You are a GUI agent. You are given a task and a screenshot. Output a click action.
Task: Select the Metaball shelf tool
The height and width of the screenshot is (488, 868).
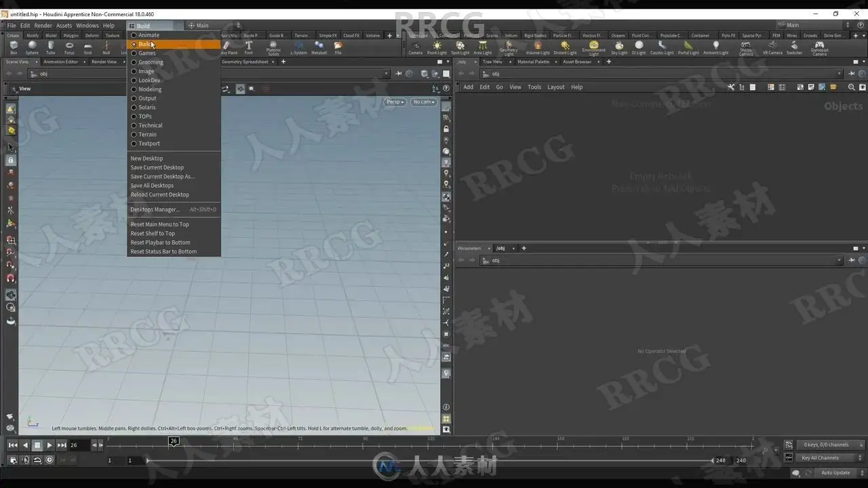319,47
